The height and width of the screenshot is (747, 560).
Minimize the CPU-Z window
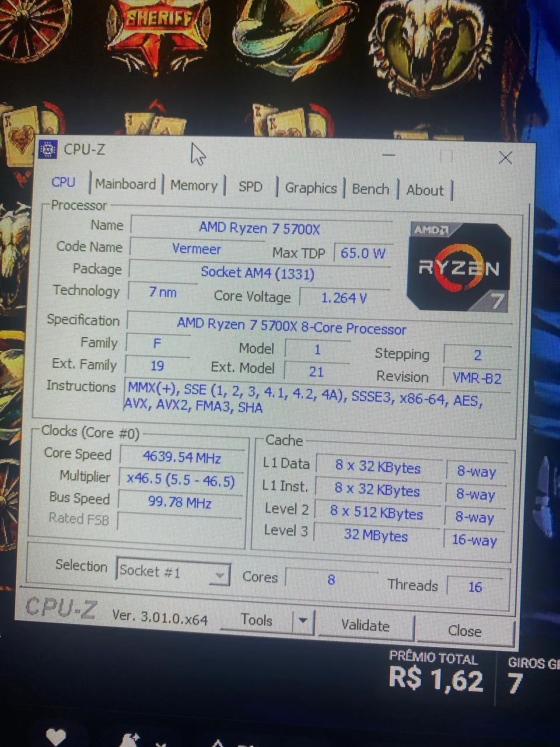(x=388, y=155)
